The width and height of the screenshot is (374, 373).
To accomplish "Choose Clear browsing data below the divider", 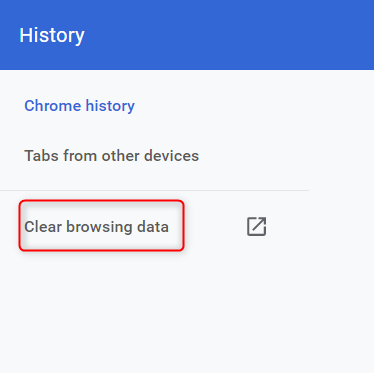I will (x=96, y=227).
